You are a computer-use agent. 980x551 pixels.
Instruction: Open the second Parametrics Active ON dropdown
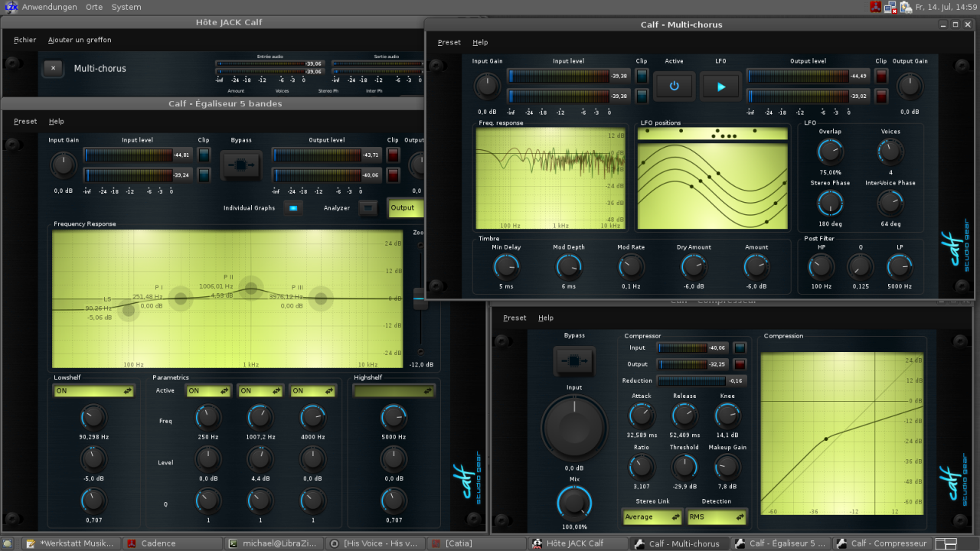coord(260,391)
